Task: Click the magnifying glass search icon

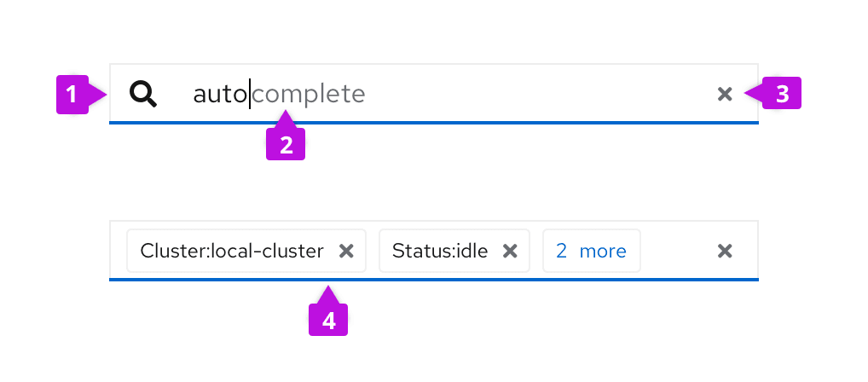Action: coord(143,94)
